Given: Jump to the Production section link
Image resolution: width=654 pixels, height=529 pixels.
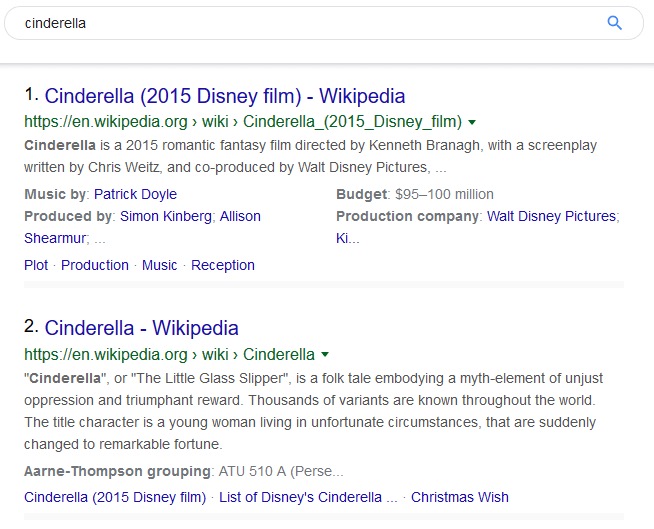Looking at the screenshot, I should point(95,265).
